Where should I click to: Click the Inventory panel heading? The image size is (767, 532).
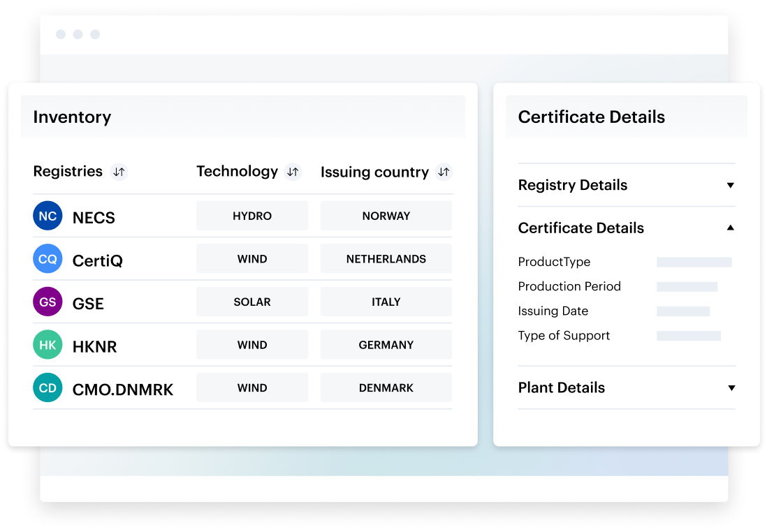(72, 117)
